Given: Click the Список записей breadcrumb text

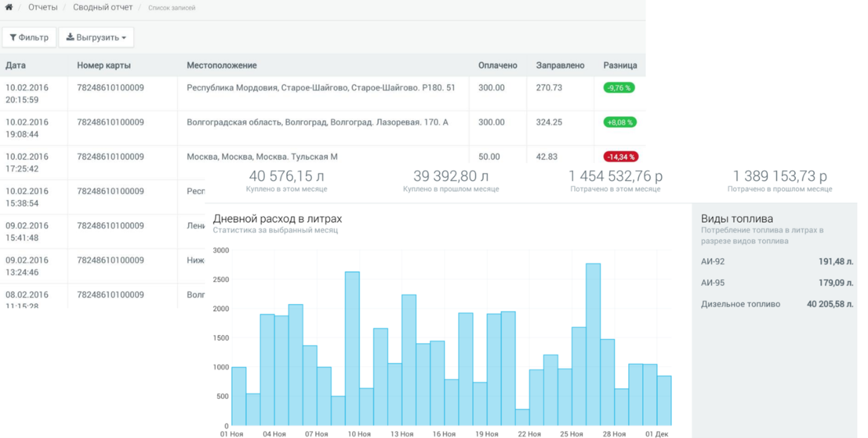Looking at the screenshot, I should [x=171, y=8].
